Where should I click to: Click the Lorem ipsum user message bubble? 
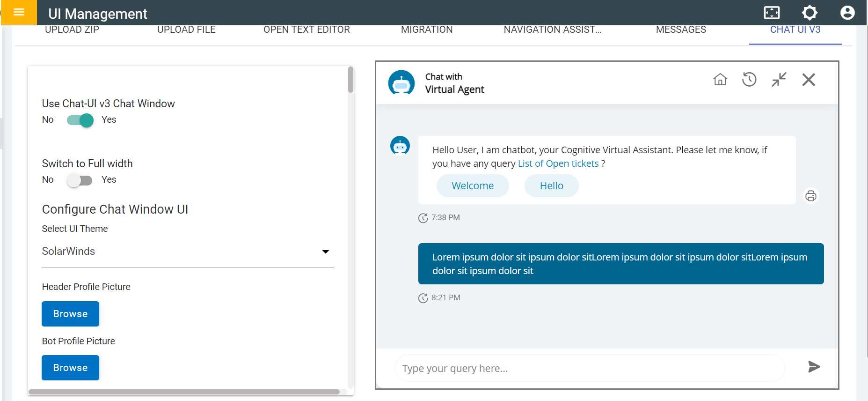coord(621,264)
